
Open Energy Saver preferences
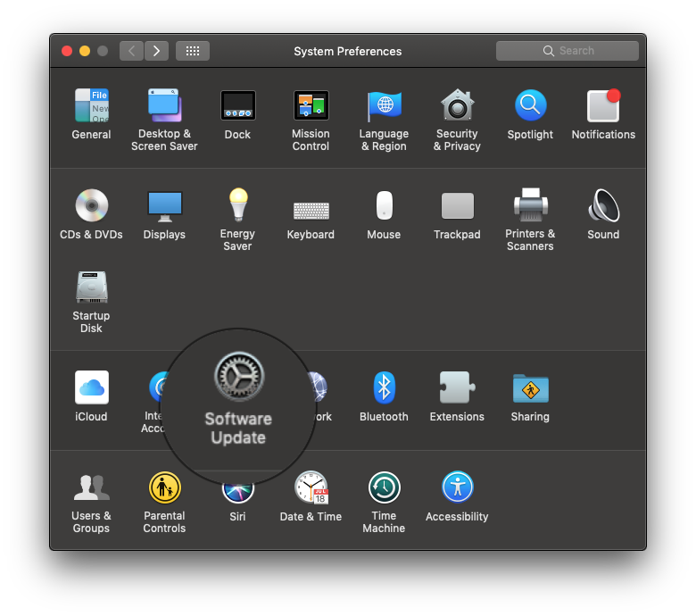coord(237,206)
